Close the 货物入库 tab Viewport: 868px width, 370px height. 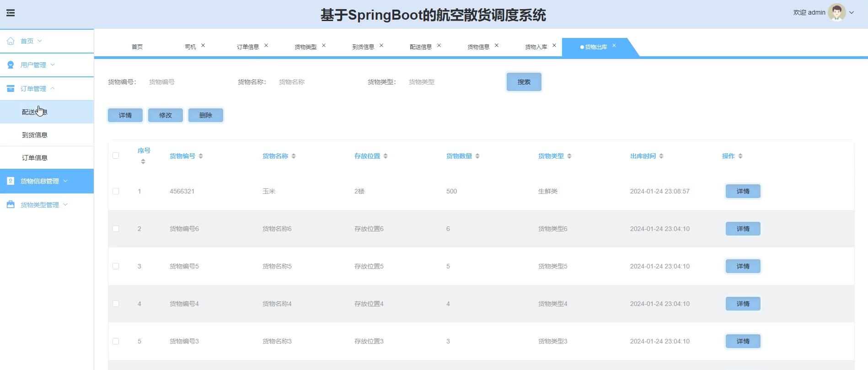click(x=554, y=45)
